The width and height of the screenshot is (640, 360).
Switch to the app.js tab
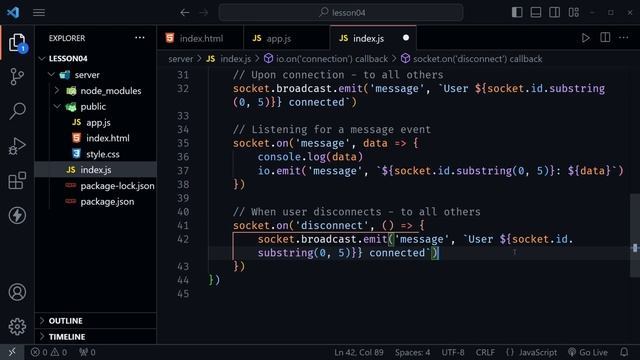287,38
